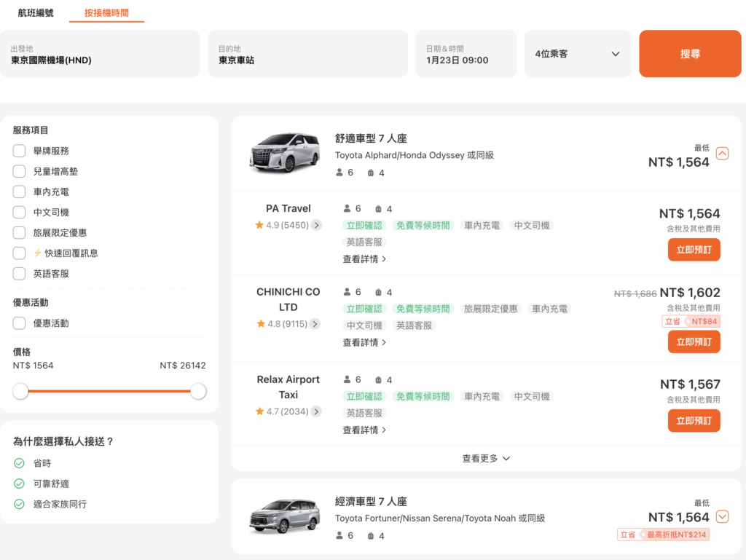Click the 搜尋 search button

[689, 53]
